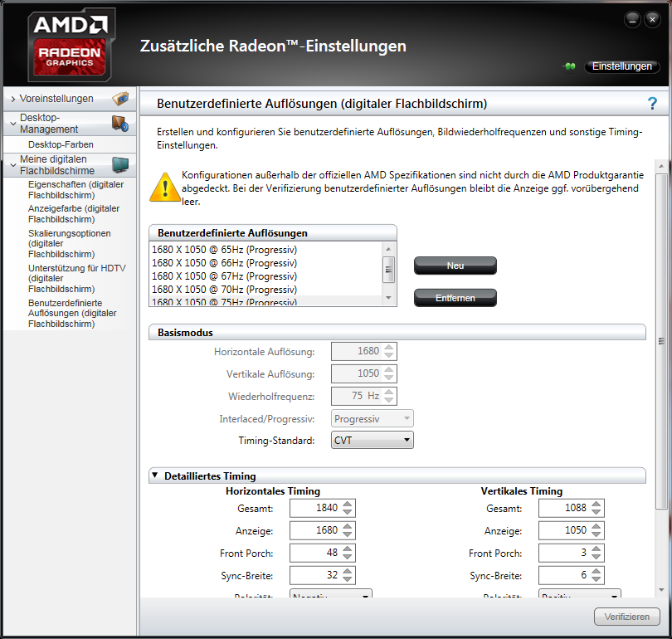
Task: Click the Desktop-Management icon
Action: (x=120, y=124)
